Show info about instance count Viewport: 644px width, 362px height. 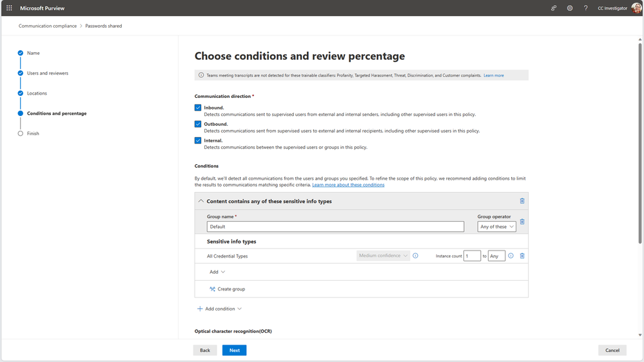(511, 256)
